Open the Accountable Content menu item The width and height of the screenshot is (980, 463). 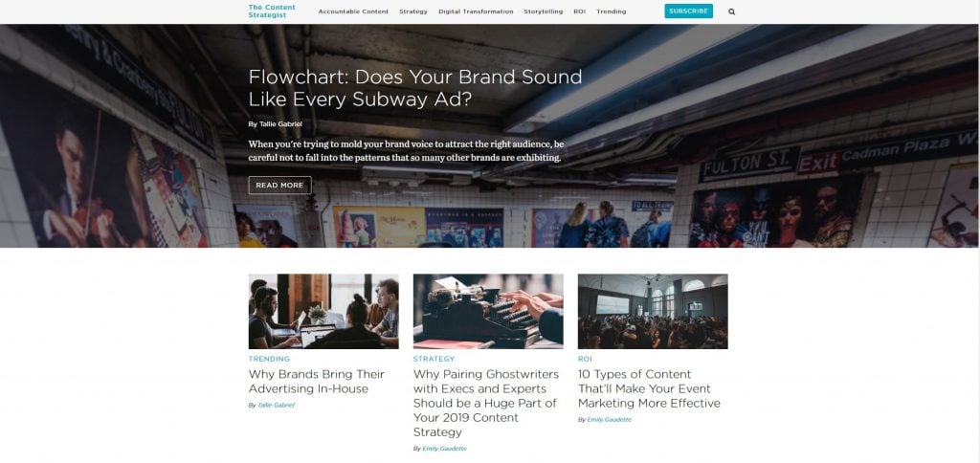point(353,11)
